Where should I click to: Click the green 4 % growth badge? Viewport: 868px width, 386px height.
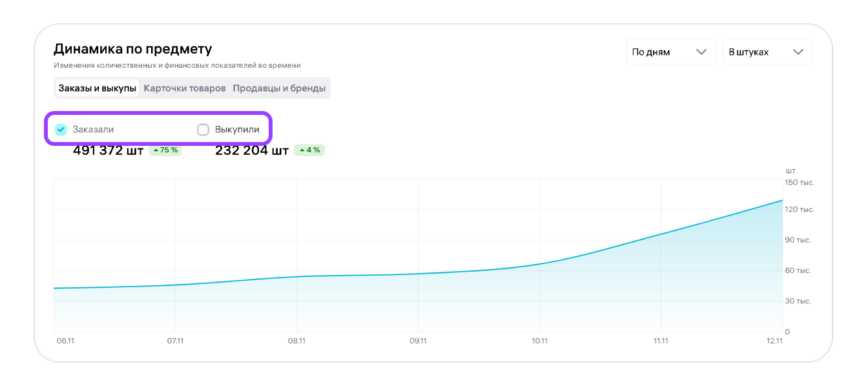(x=309, y=150)
